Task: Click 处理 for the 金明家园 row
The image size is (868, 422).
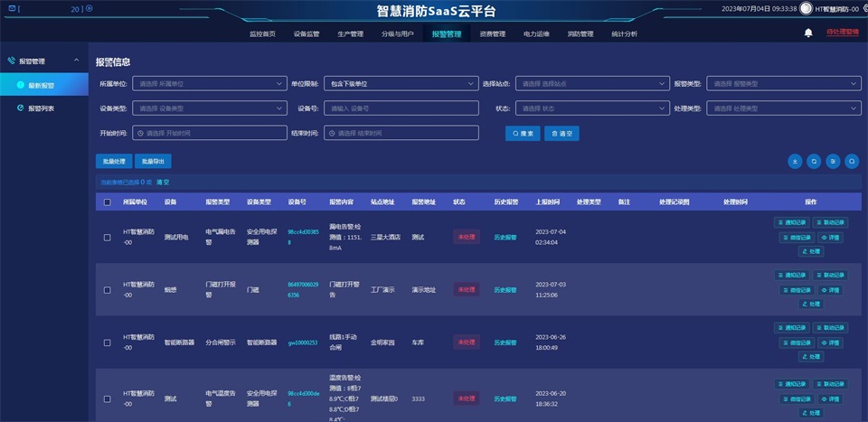Action: pos(811,357)
